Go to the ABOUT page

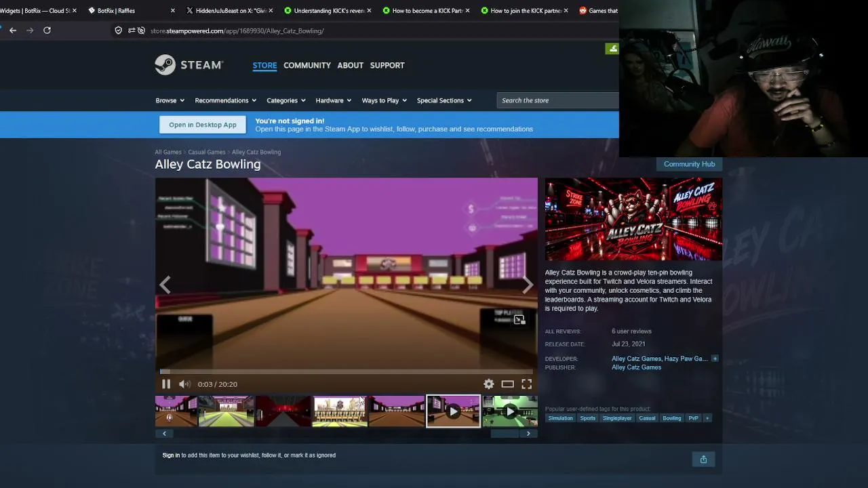[351, 65]
